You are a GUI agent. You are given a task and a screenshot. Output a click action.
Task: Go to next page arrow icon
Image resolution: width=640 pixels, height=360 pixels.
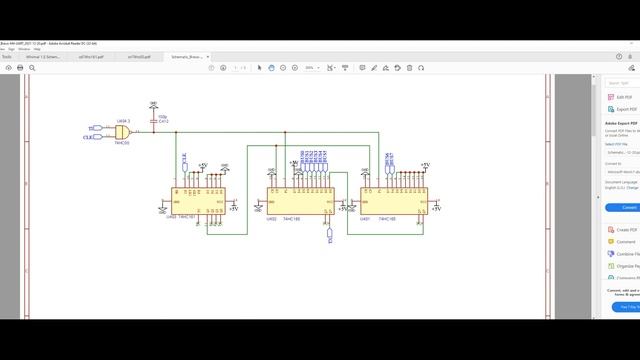coord(223,68)
